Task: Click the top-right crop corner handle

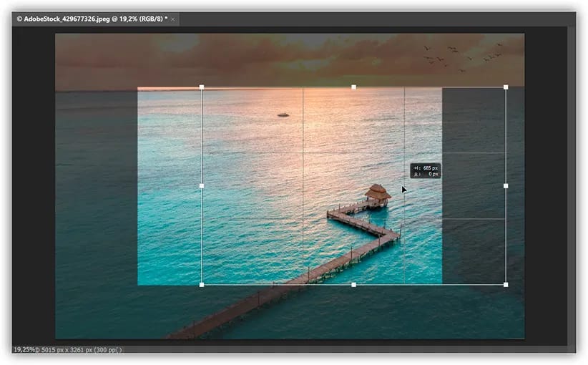Action: click(506, 87)
